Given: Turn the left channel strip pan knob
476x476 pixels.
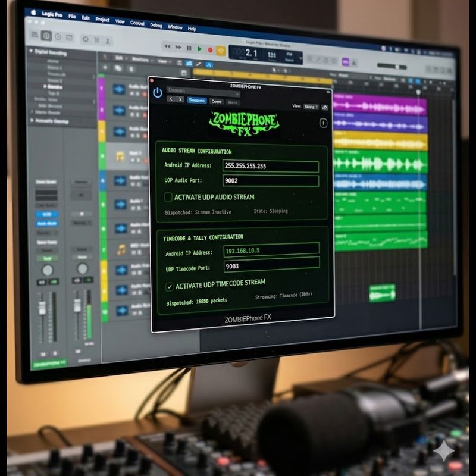Looking at the screenshot, I should coord(48,270).
